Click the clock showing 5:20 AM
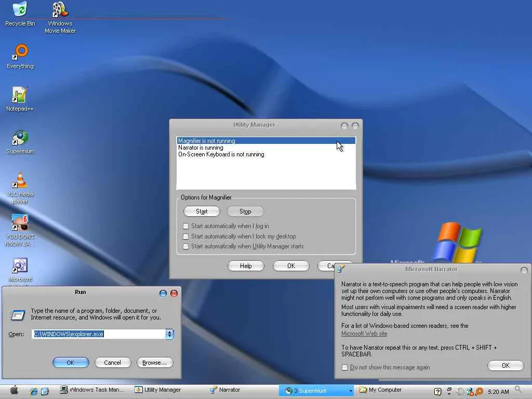Viewport: 532px width, 399px height. pyautogui.click(x=498, y=392)
